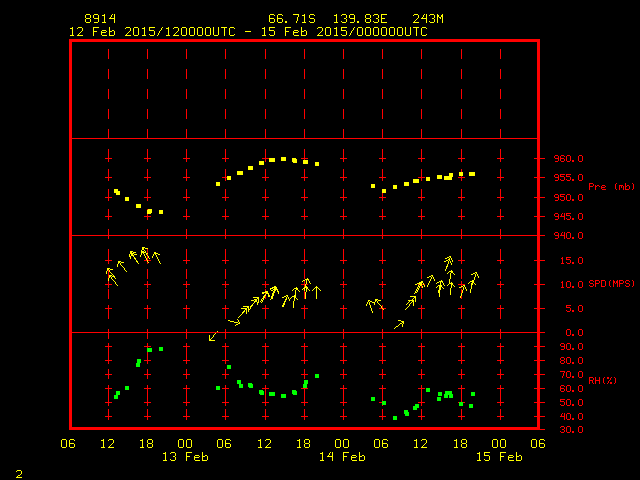Click the 70.0 humidity axis label
This screenshot has width=640, height=480.
coord(572,375)
